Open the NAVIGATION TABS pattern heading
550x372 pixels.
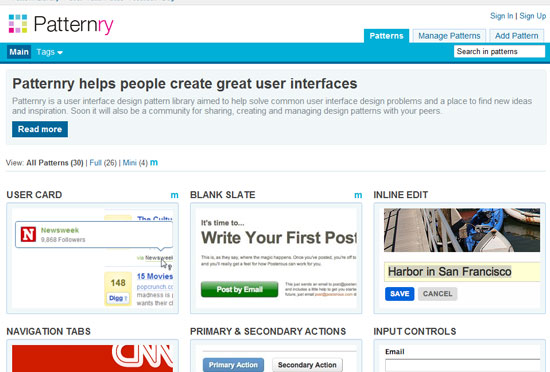(x=48, y=331)
